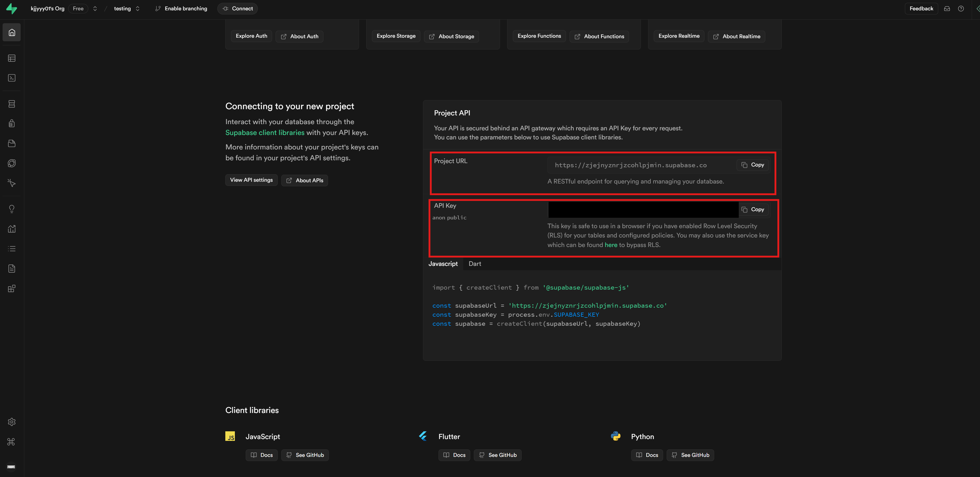This screenshot has width=980, height=477.
Task: Open Authentication lock icon in sidebar
Action: click(x=12, y=123)
